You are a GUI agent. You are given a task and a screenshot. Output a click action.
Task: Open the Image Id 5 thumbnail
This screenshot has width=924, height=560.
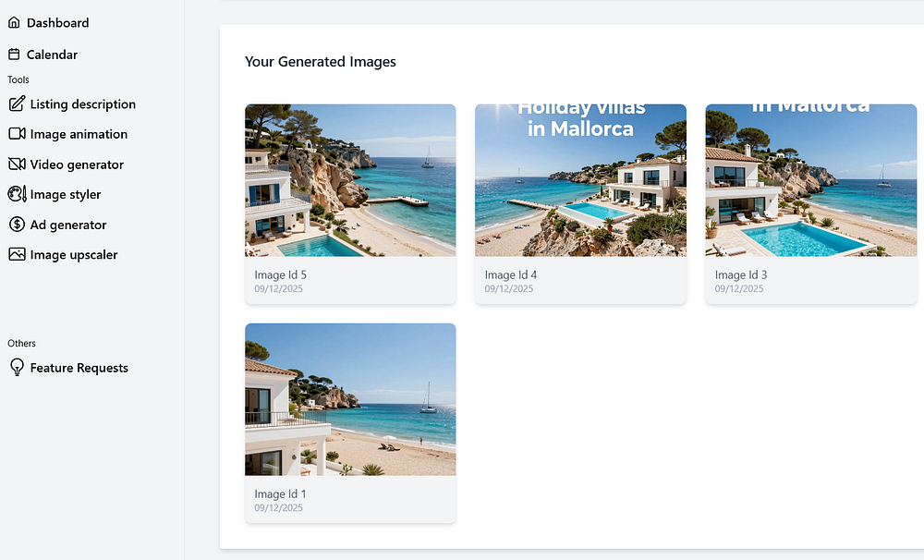coord(350,180)
